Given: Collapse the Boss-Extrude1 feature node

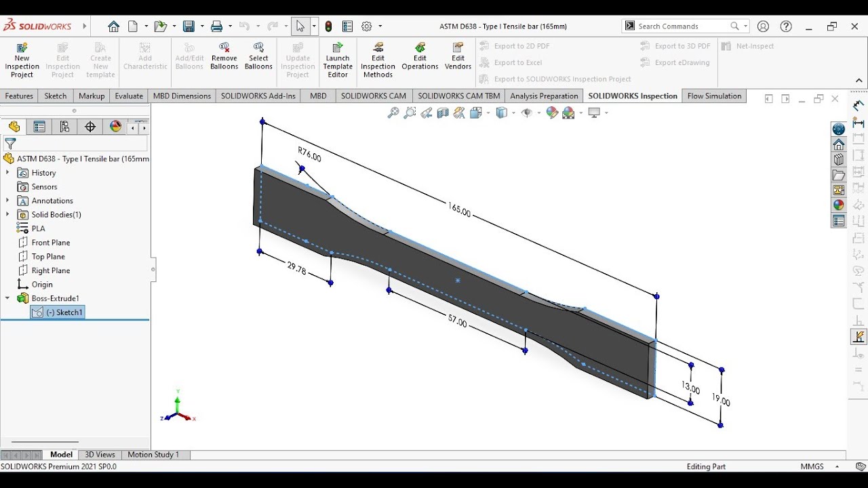Looking at the screenshot, I should tap(7, 298).
